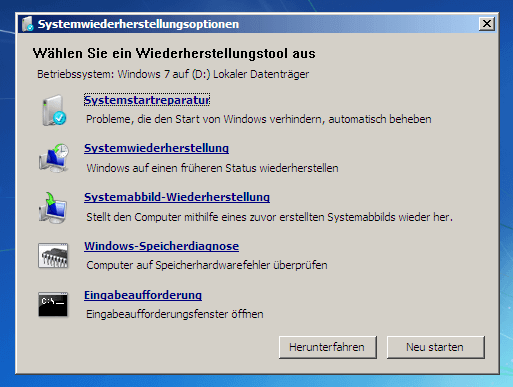Screen dimensions: 513x387
Task: Click description 'Eingabeaufforderungsfenster öffnen'
Action: coord(175,314)
